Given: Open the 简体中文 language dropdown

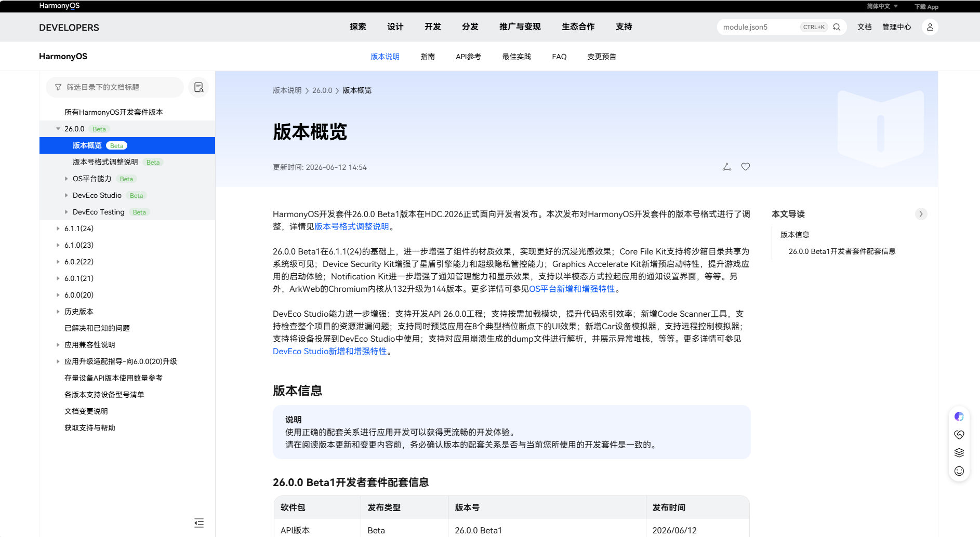Looking at the screenshot, I should click(x=882, y=6).
